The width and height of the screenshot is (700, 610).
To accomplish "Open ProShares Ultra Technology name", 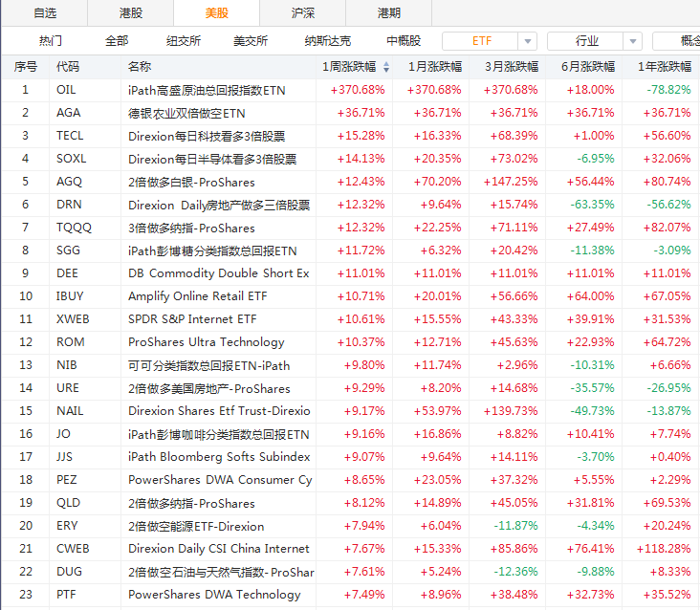I will [x=207, y=342].
